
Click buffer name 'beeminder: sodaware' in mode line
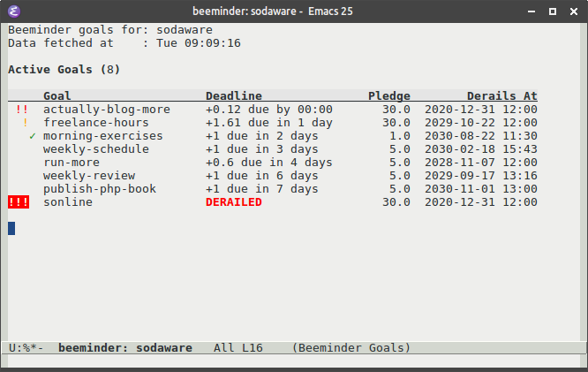125,348
